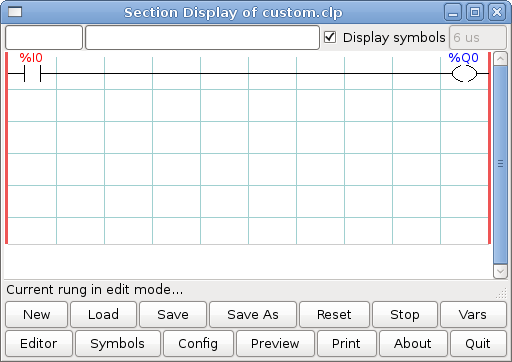The width and height of the screenshot is (512, 362).
Task: Click the Print button
Action: click(x=346, y=343)
